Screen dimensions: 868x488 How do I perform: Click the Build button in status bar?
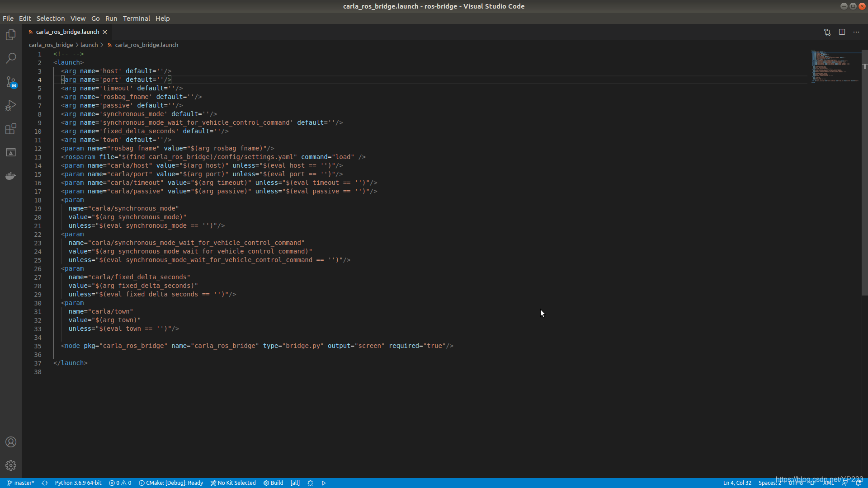[x=274, y=483]
